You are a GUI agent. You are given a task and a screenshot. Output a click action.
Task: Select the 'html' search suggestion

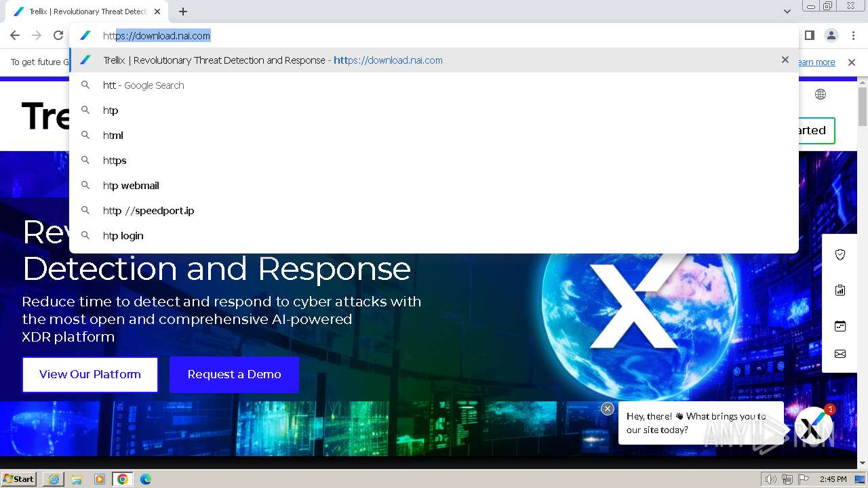[x=434, y=136]
